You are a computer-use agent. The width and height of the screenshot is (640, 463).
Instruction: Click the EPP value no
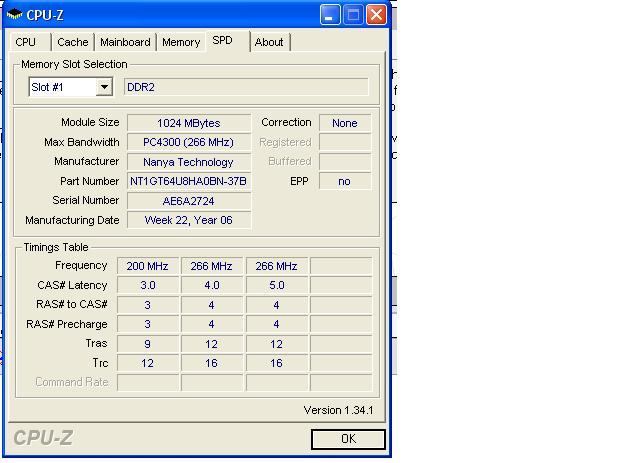(x=345, y=181)
